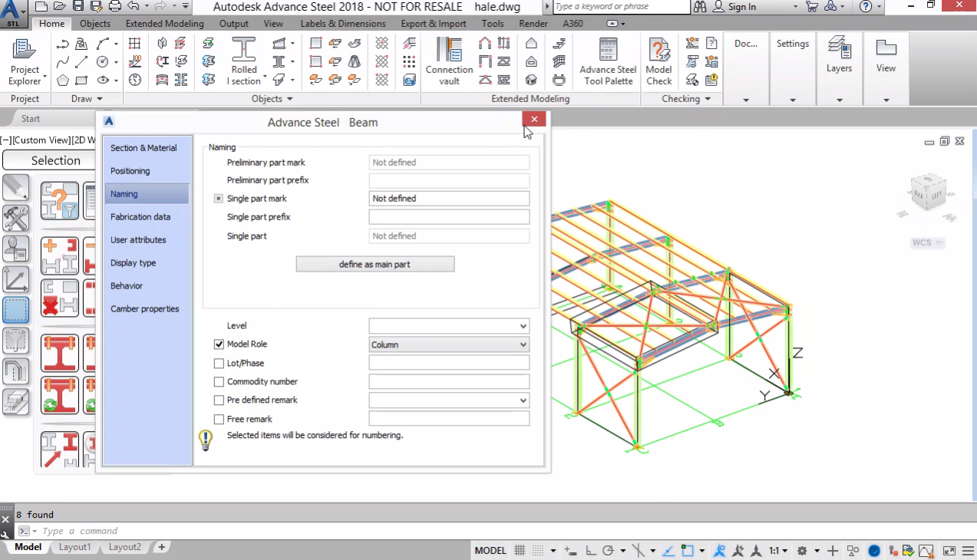Open the Advance Steel Tool Palette

608,61
